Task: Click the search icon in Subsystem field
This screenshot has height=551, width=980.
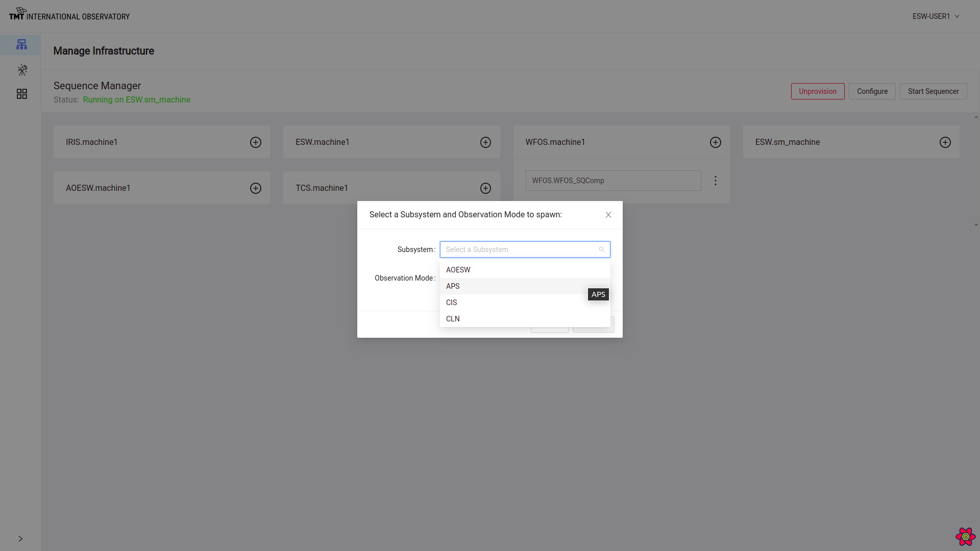Action: click(x=602, y=249)
